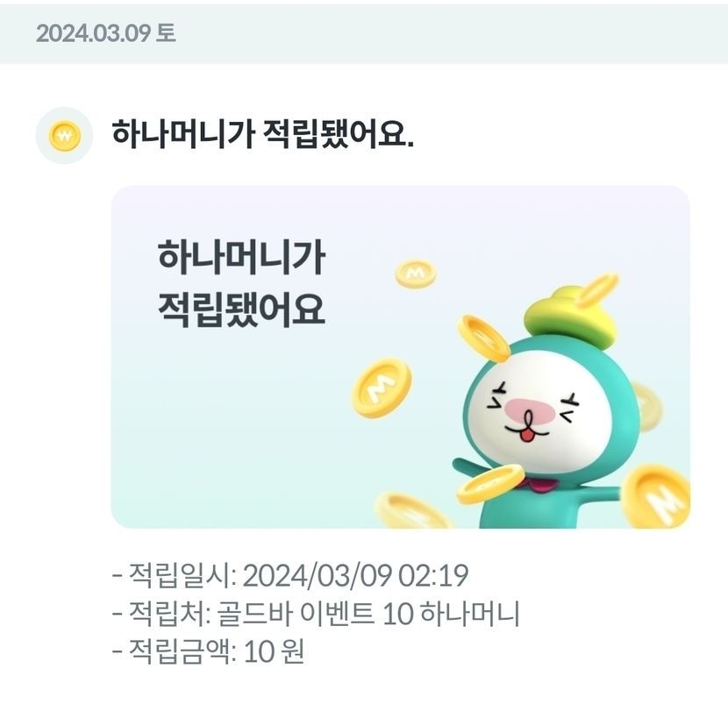This screenshot has height=704, width=728.
Task: Select the 2024.03.09 토 date header
Action: [106, 33]
